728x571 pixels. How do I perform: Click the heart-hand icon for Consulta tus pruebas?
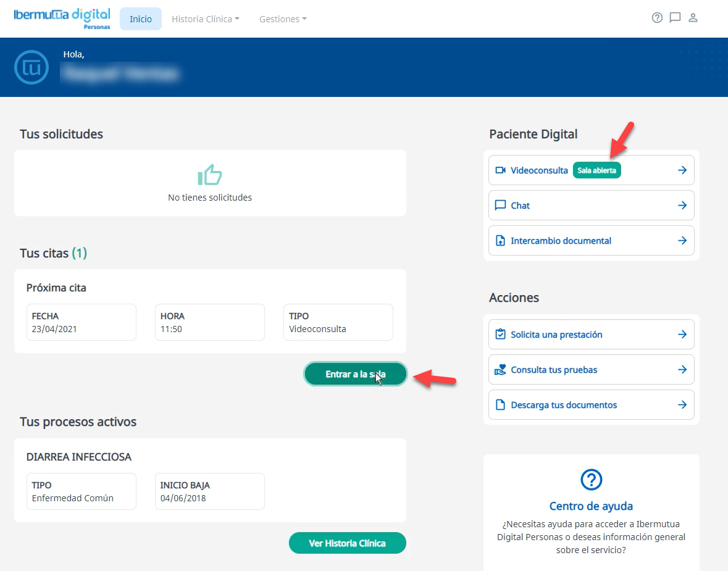tap(501, 370)
